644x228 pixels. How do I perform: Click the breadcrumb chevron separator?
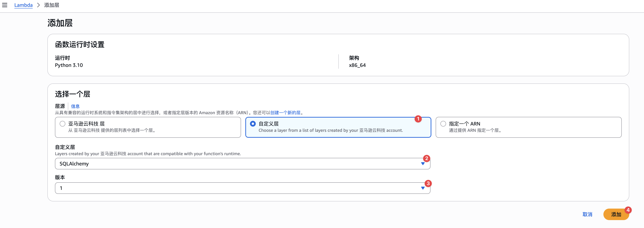(38, 5)
